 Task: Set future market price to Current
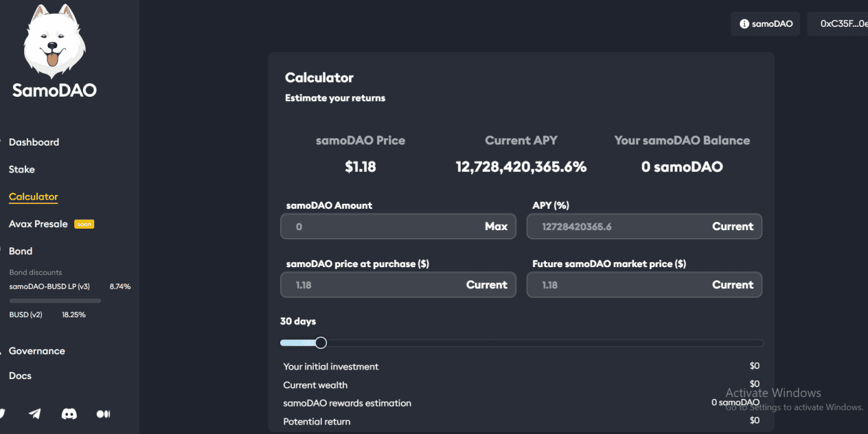point(733,285)
